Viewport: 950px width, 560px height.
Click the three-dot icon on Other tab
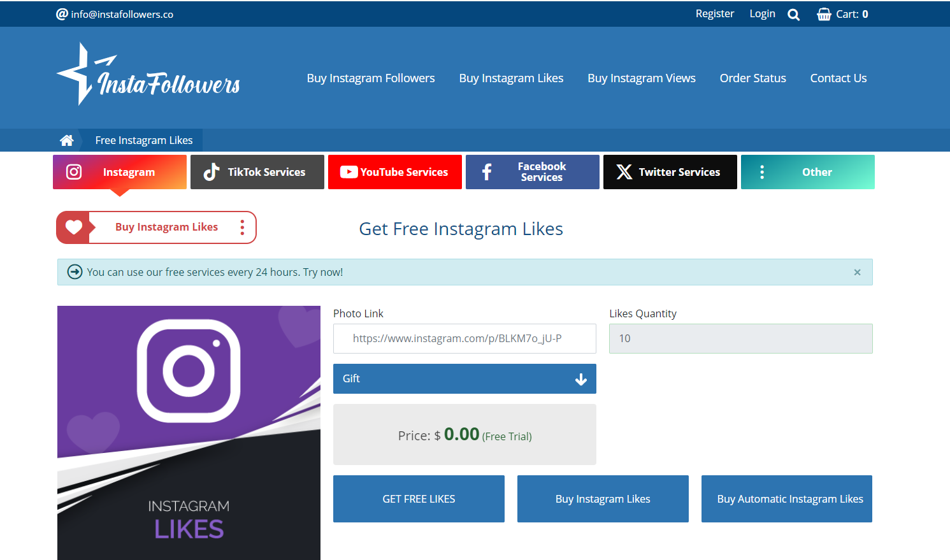point(762,172)
